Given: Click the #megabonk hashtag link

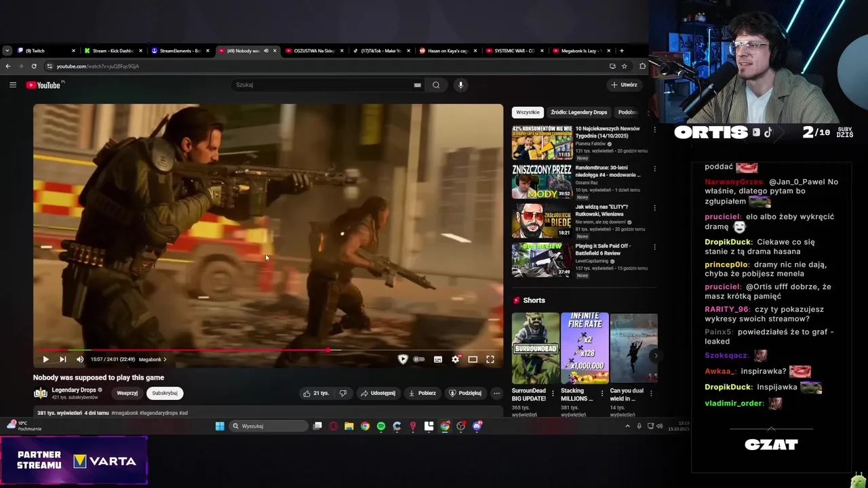Looking at the screenshot, I should [x=125, y=413].
